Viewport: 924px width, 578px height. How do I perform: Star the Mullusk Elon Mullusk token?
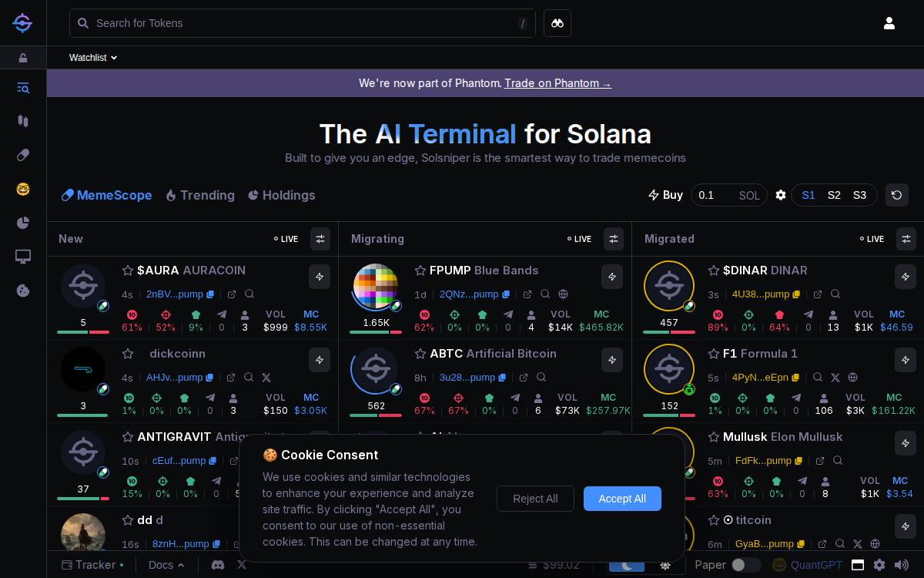coord(714,437)
